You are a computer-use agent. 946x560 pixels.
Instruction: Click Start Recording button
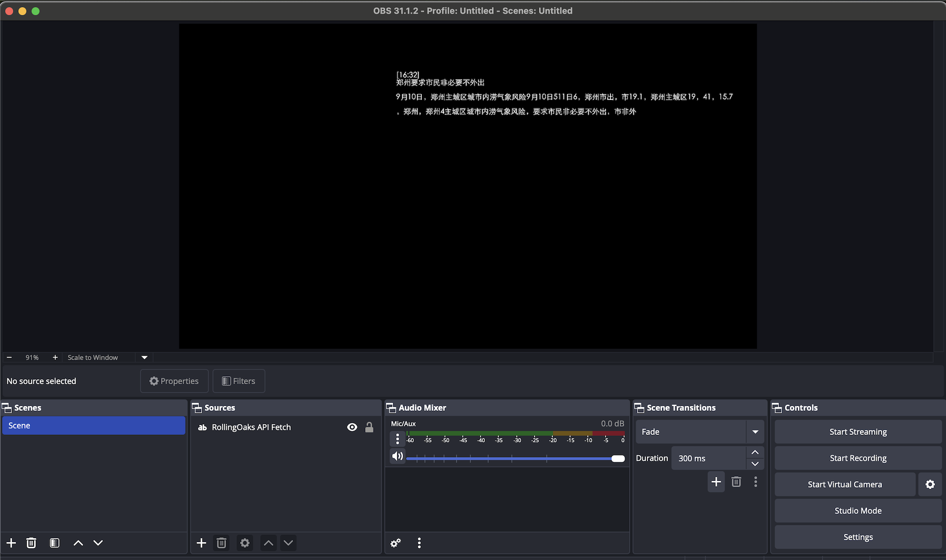(x=858, y=458)
